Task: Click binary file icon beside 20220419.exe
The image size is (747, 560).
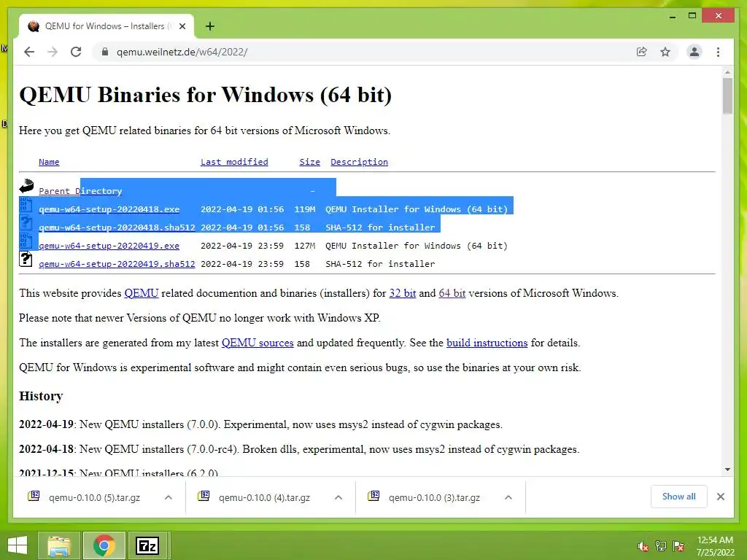Action: click(x=26, y=241)
